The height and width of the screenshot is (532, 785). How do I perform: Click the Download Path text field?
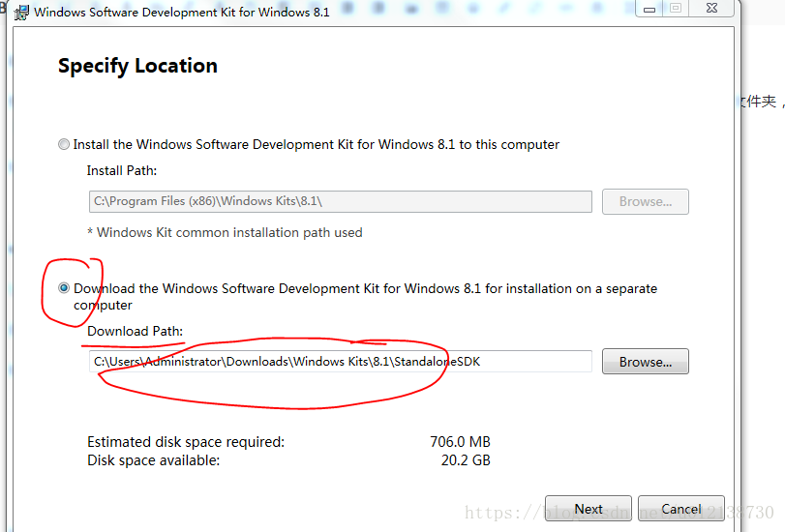[341, 362]
